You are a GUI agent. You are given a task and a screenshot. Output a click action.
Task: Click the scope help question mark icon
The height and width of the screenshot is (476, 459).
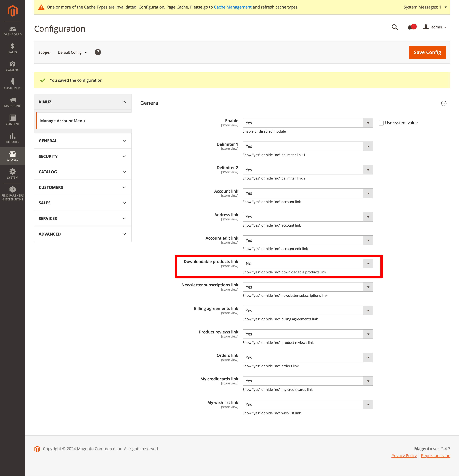(98, 52)
